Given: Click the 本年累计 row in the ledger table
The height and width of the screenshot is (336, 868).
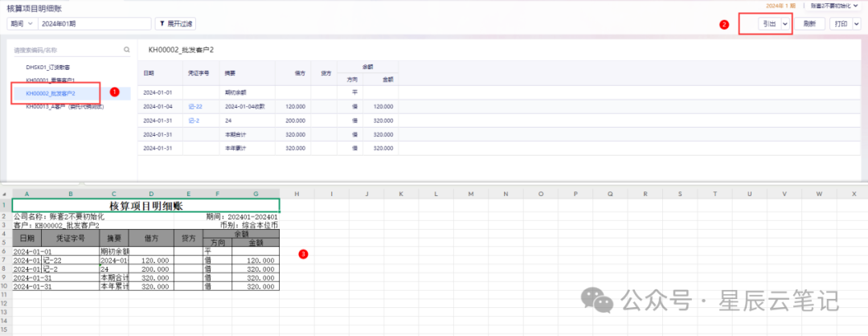Looking at the screenshot, I should [268, 149].
